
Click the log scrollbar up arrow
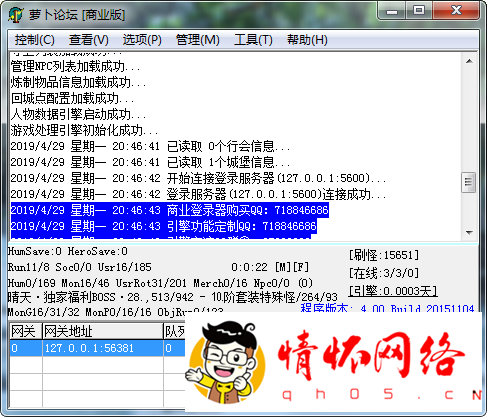[x=469, y=61]
